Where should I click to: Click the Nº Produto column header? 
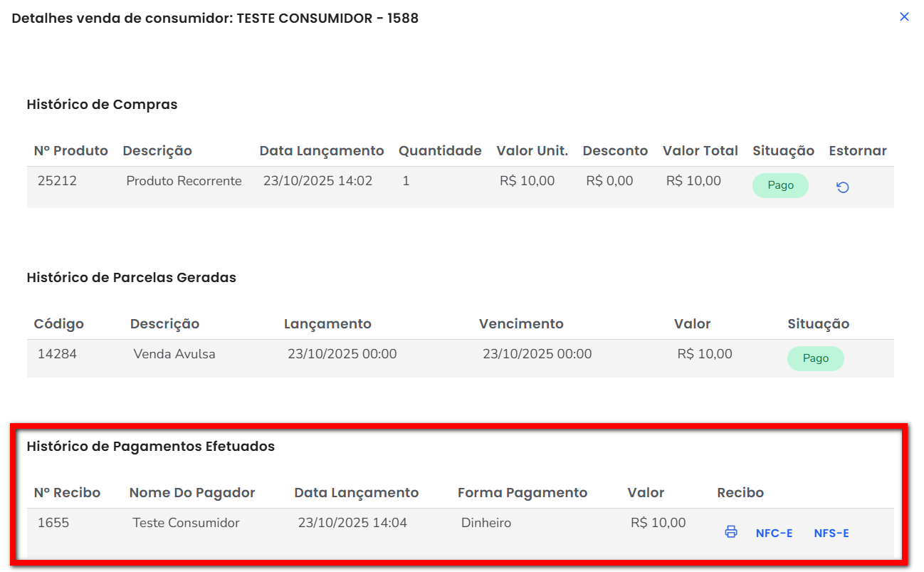click(71, 151)
